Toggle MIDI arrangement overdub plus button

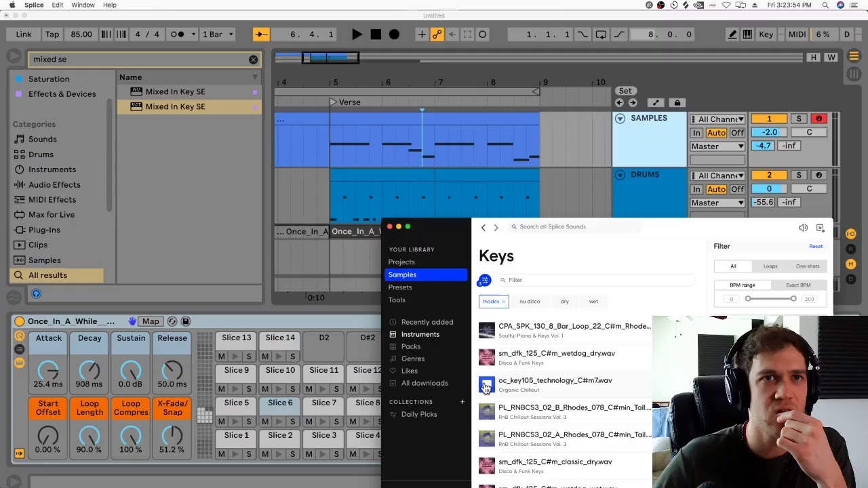click(422, 35)
